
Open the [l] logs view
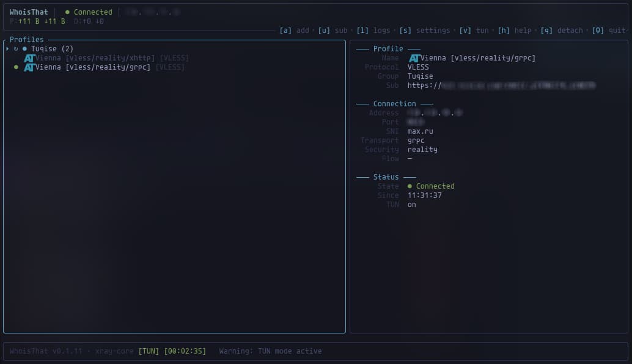pos(373,31)
